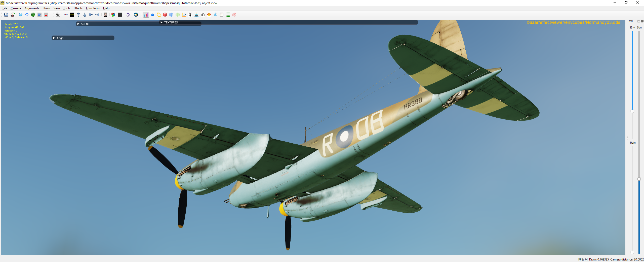
Task: Click the green reload arrow icon
Action: pyautogui.click(x=33, y=15)
